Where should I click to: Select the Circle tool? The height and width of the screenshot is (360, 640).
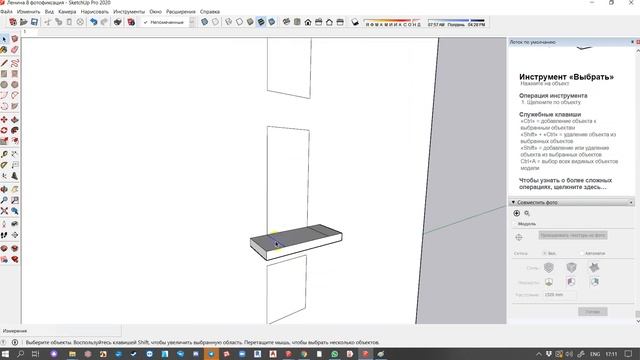4,84
